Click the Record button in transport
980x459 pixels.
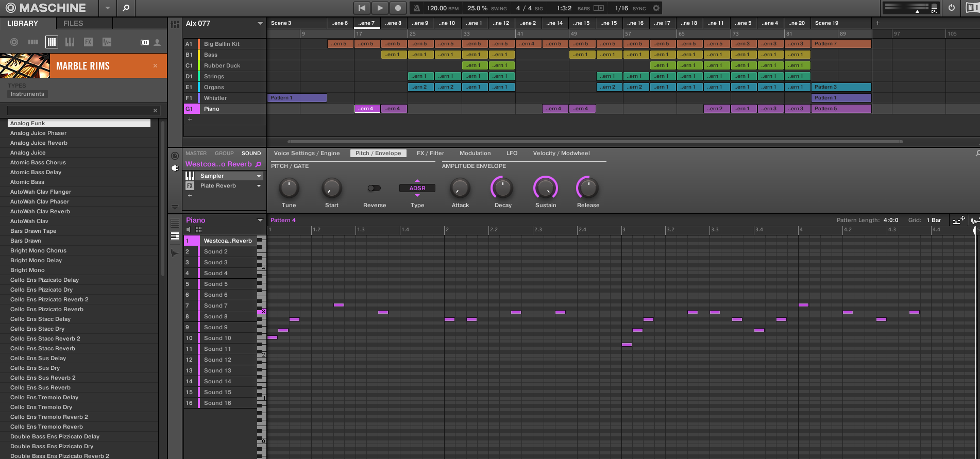[398, 8]
